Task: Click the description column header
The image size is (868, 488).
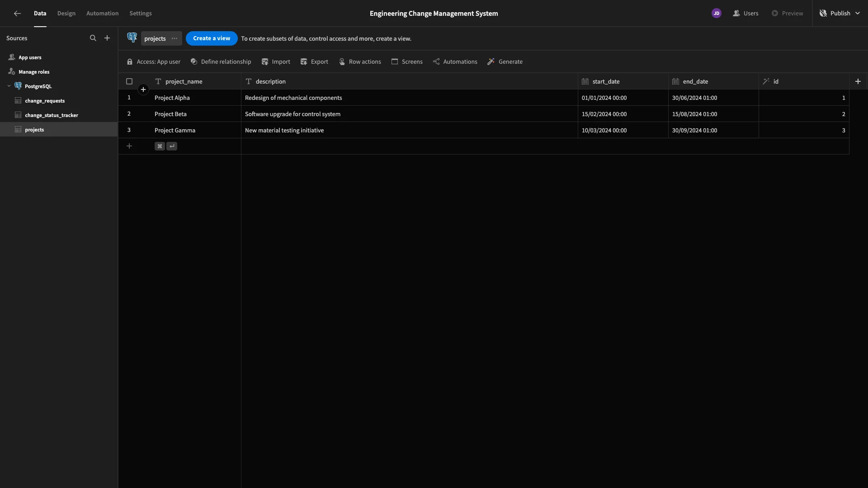Action: pos(410,81)
